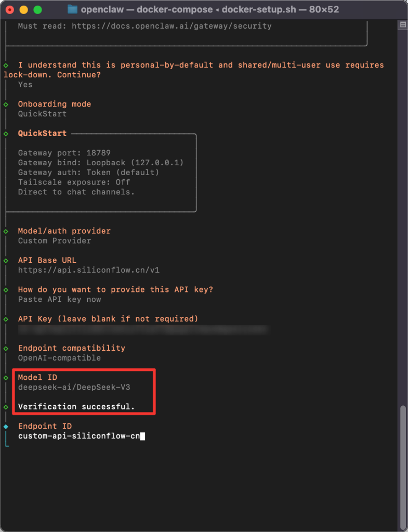This screenshot has height=532, width=408.
Task: Click 'API Key (leave blank if not required)' prompt
Action: [108, 319]
